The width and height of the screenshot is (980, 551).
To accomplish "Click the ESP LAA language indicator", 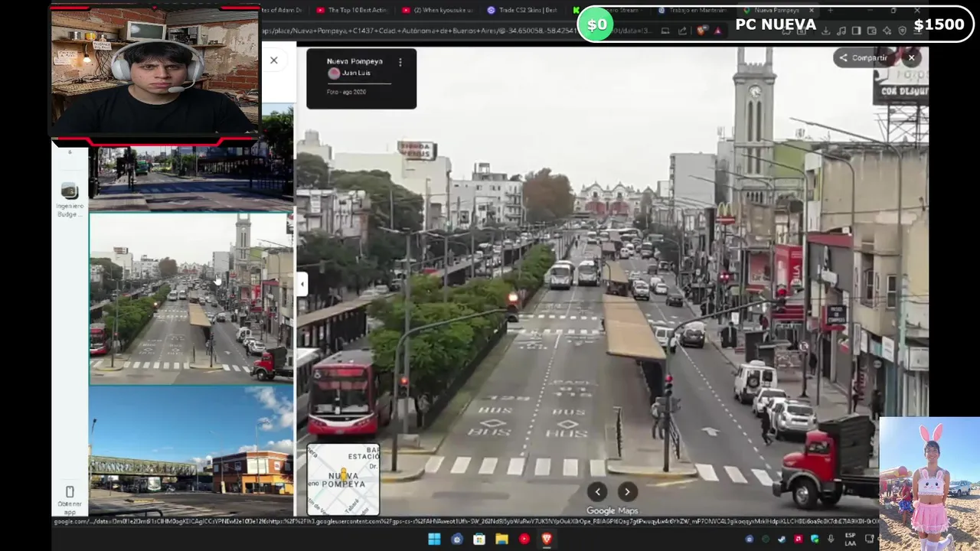I will (x=850, y=539).
